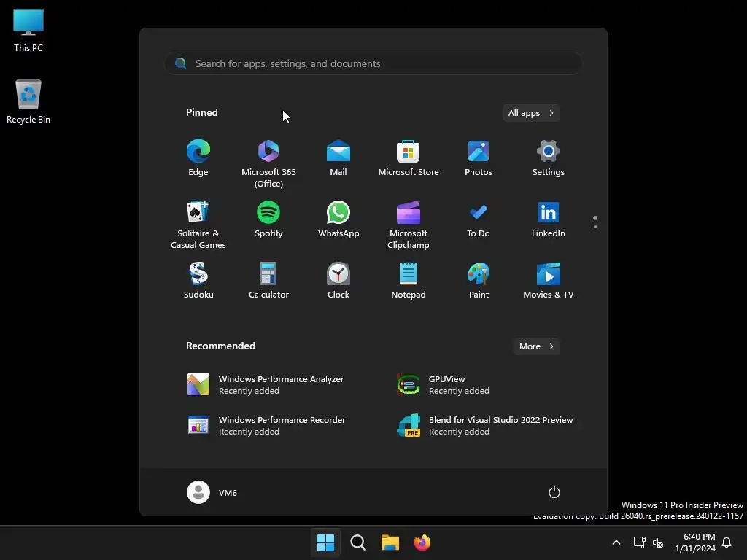This screenshot has height=560, width=747.
Task: Open taskbar Search
Action: coord(357,542)
